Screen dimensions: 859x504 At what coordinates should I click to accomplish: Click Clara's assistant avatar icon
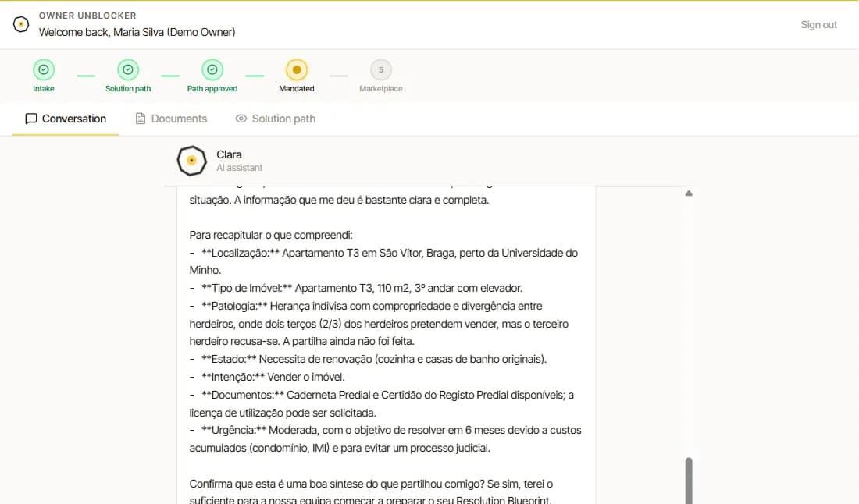click(x=192, y=161)
